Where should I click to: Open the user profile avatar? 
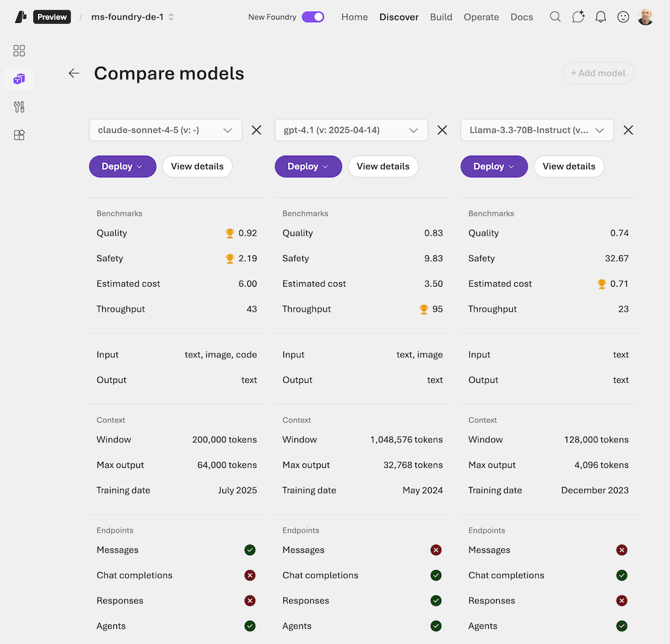645,17
